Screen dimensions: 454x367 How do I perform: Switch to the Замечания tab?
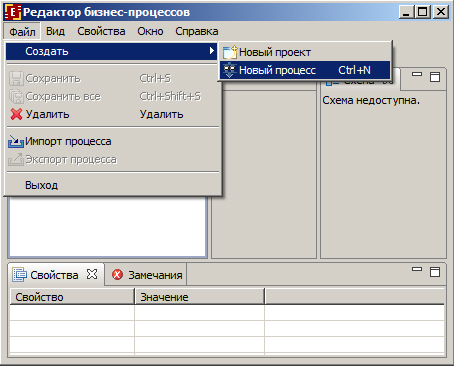point(147,275)
